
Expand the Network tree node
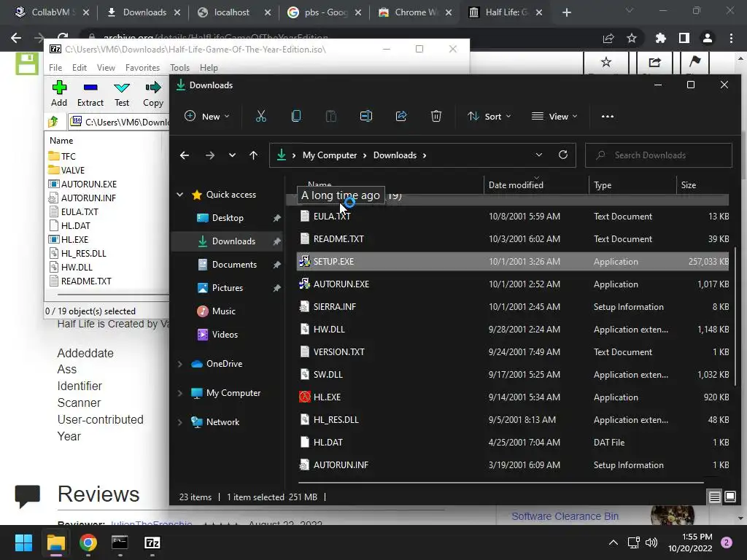click(x=180, y=422)
